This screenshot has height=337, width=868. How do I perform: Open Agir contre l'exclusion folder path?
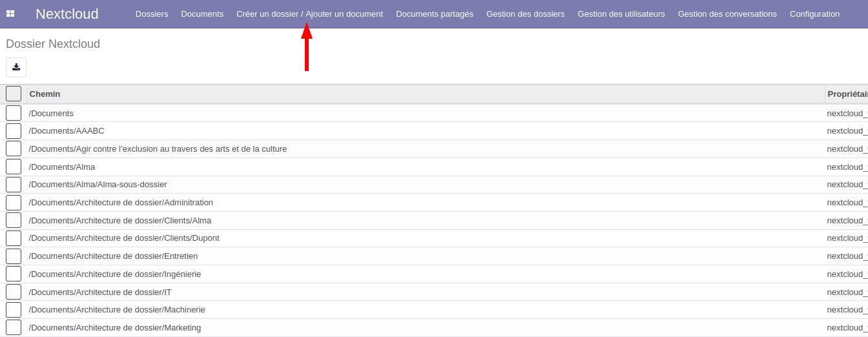[158, 148]
